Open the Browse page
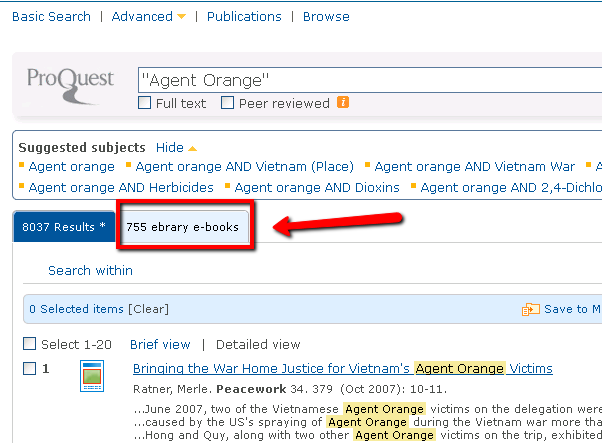 coord(326,17)
